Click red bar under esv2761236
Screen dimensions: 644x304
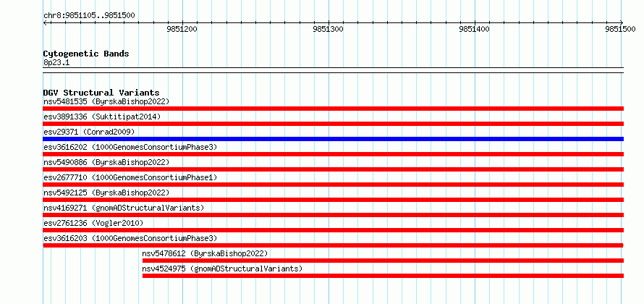tap(333, 230)
